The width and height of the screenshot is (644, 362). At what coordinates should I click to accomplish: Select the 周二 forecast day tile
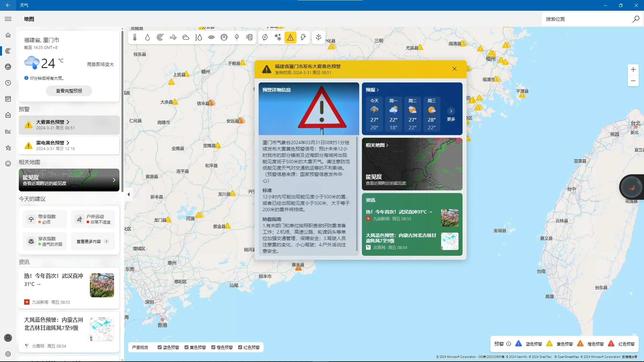pyautogui.click(x=413, y=114)
